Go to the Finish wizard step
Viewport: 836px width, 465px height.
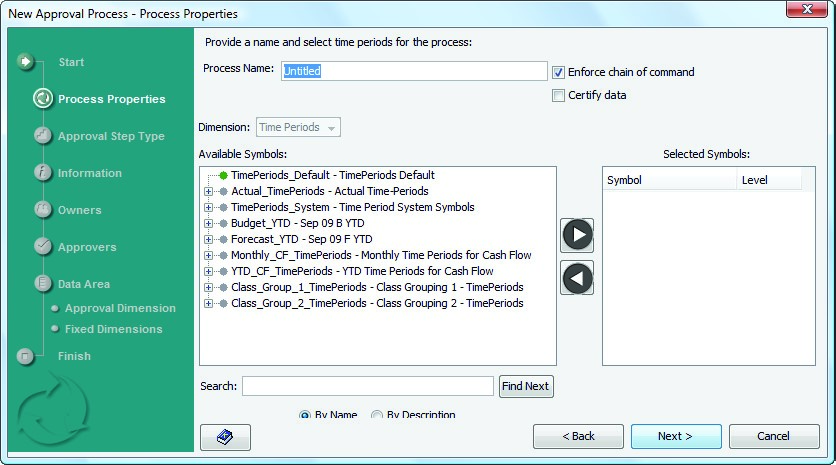(74, 356)
